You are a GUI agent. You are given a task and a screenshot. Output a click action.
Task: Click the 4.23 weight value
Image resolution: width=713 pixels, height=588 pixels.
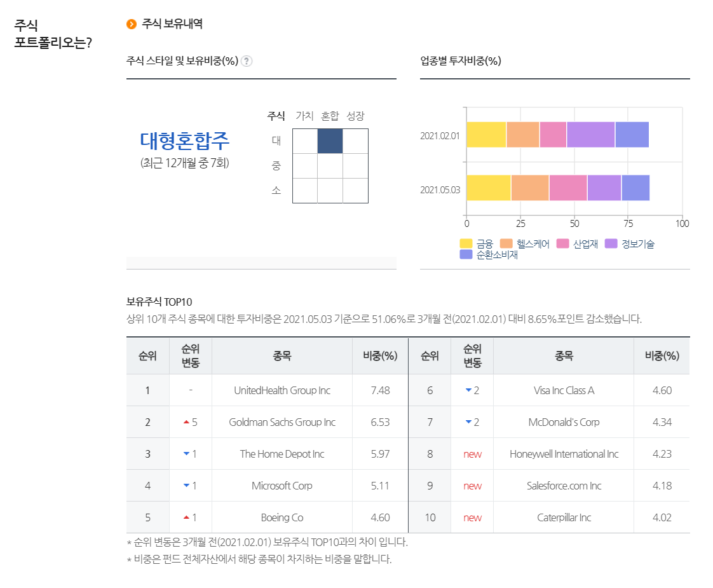pos(662,455)
